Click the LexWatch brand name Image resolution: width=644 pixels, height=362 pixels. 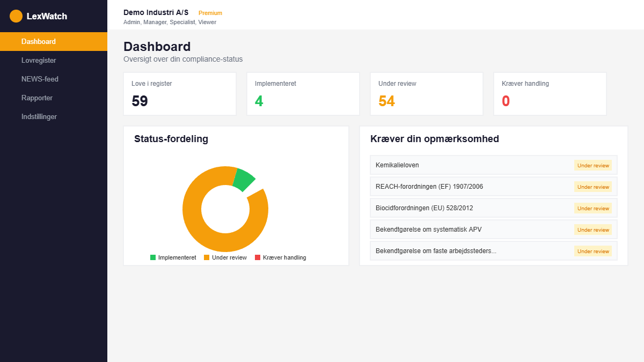click(x=47, y=16)
